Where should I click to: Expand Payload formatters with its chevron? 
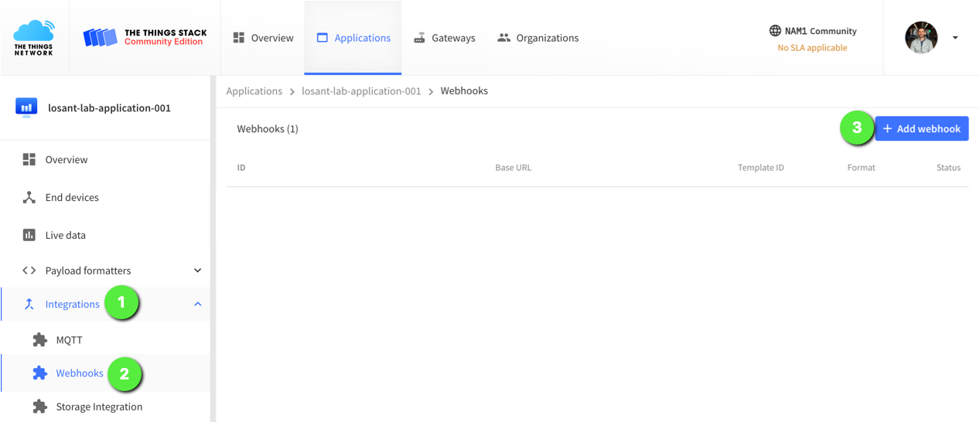point(197,271)
